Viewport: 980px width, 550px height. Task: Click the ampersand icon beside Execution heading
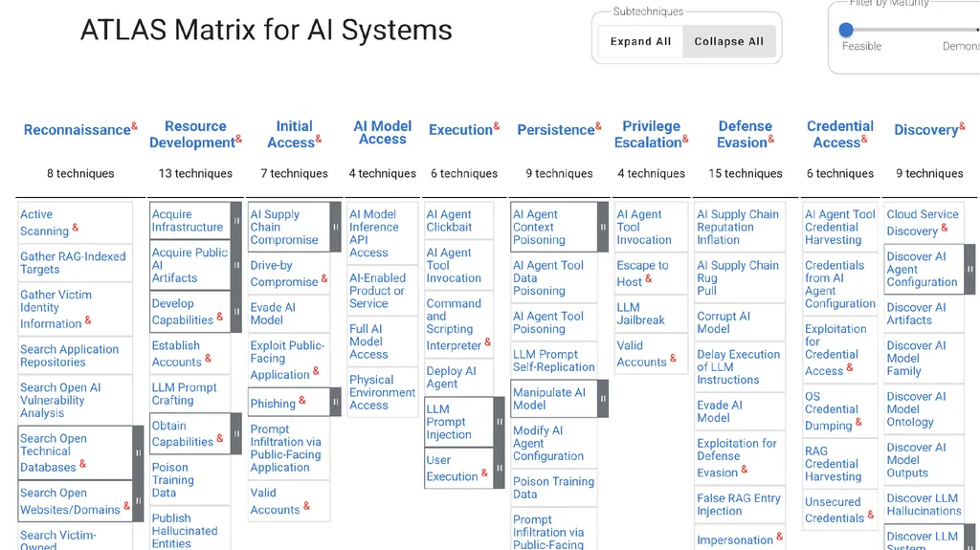[497, 126]
